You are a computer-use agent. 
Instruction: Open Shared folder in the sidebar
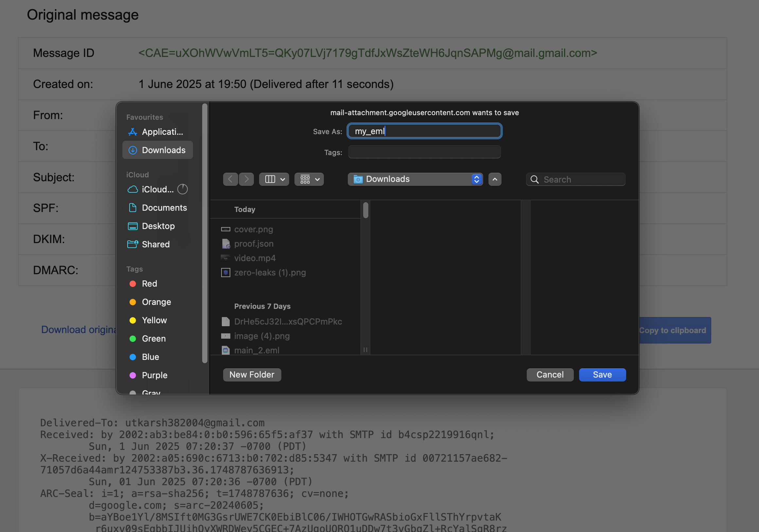click(x=155, y=244)
